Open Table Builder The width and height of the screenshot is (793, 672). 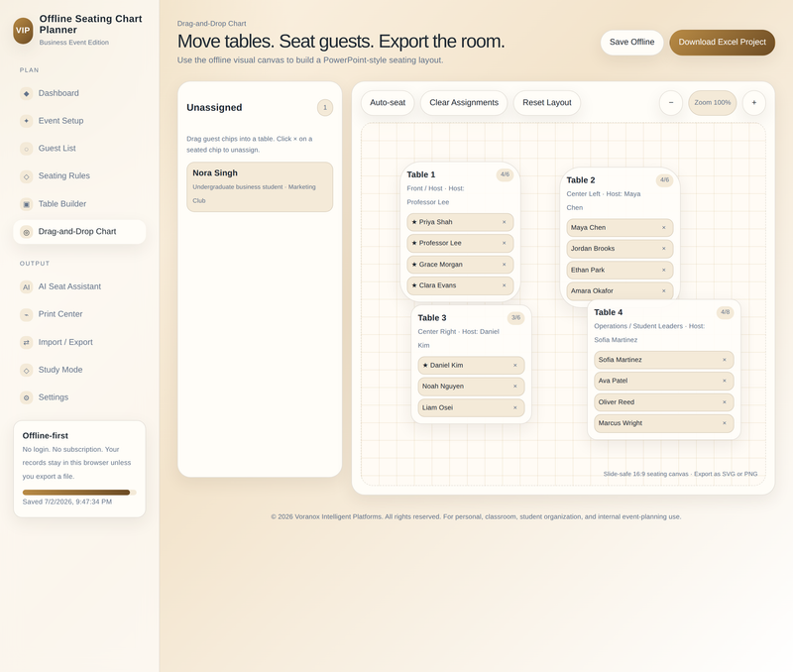point(79,204)
